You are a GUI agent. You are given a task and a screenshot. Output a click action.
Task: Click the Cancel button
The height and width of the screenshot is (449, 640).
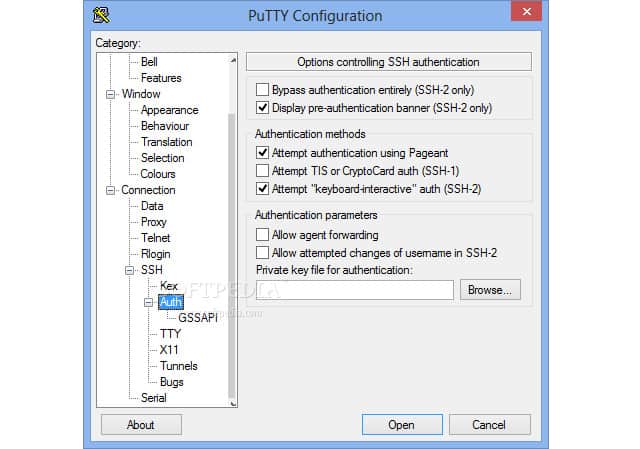pyautogui.click(x=490, y=425)
